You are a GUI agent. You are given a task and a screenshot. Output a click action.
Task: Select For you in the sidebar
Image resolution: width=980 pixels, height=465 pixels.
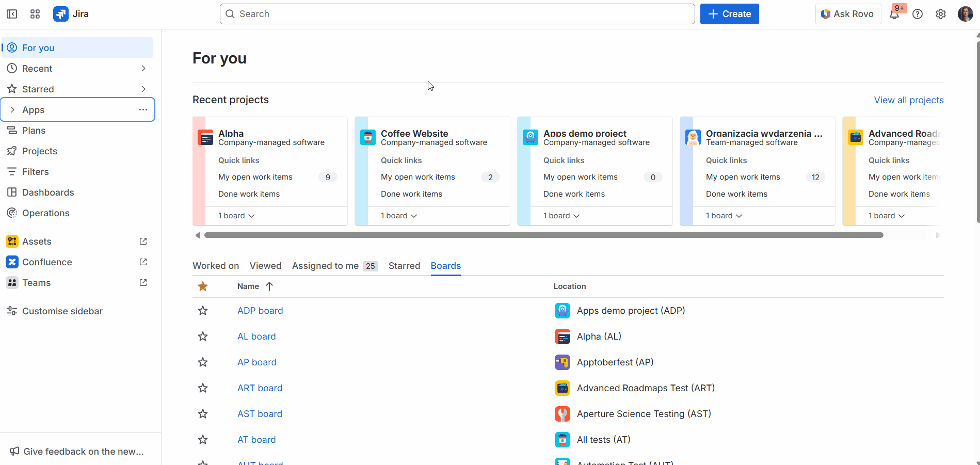point(77,47)
